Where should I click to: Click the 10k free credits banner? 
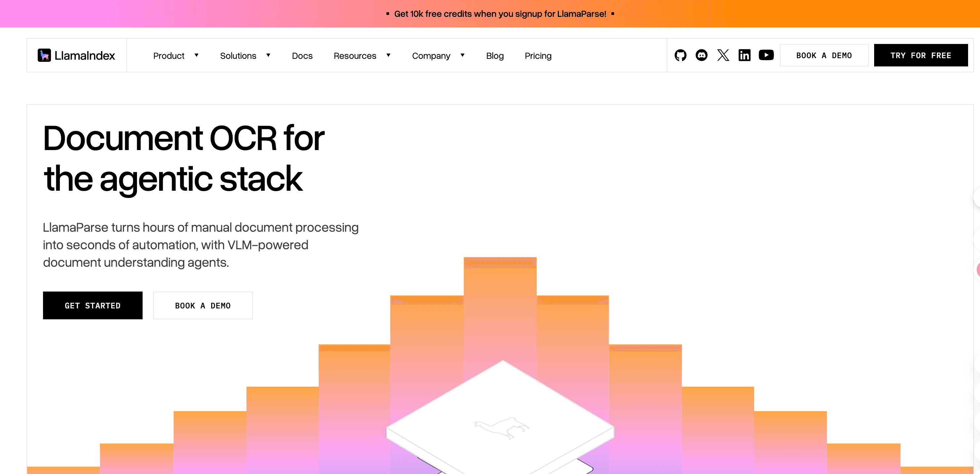pos(500,14)
